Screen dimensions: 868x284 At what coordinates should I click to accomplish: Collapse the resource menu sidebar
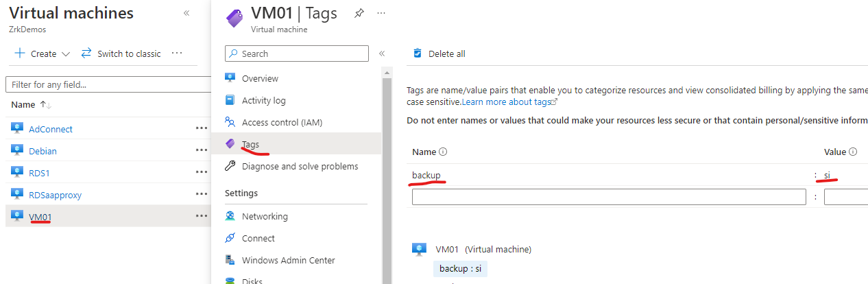pyautogui.click(x=382, y=54)
